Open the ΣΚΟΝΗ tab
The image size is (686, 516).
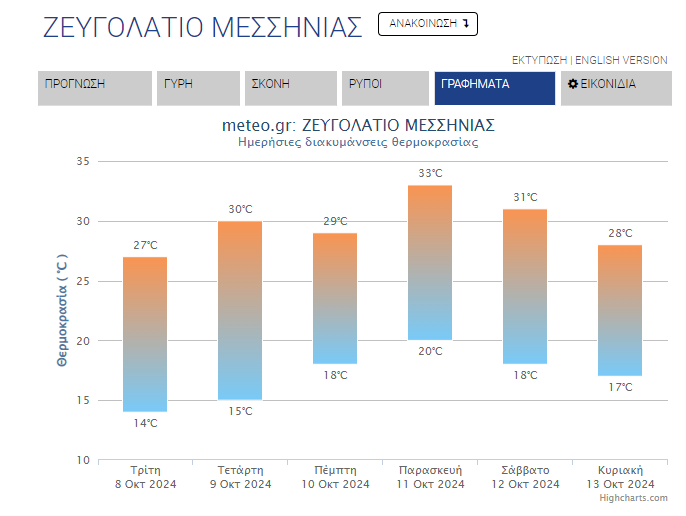coord(290,88)
